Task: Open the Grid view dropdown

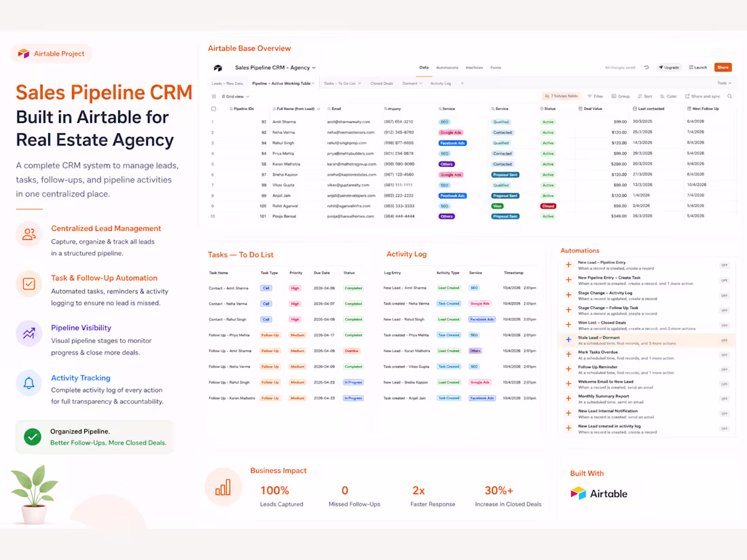Action: point(236,96)
